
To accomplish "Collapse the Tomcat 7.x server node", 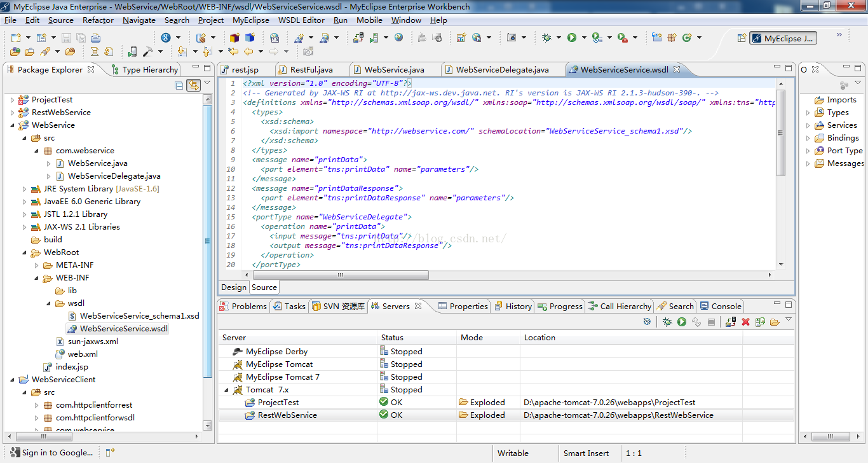I will click(x=227, y=390).
